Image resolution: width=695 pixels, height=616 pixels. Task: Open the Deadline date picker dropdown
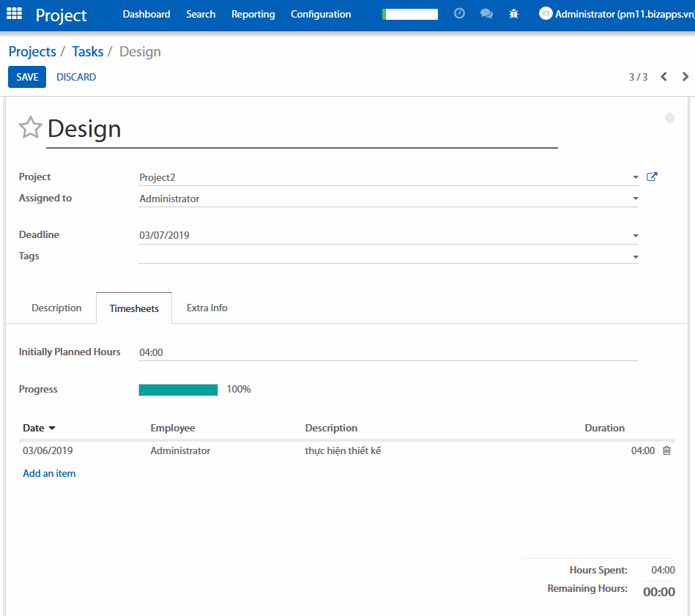(635, 236)
